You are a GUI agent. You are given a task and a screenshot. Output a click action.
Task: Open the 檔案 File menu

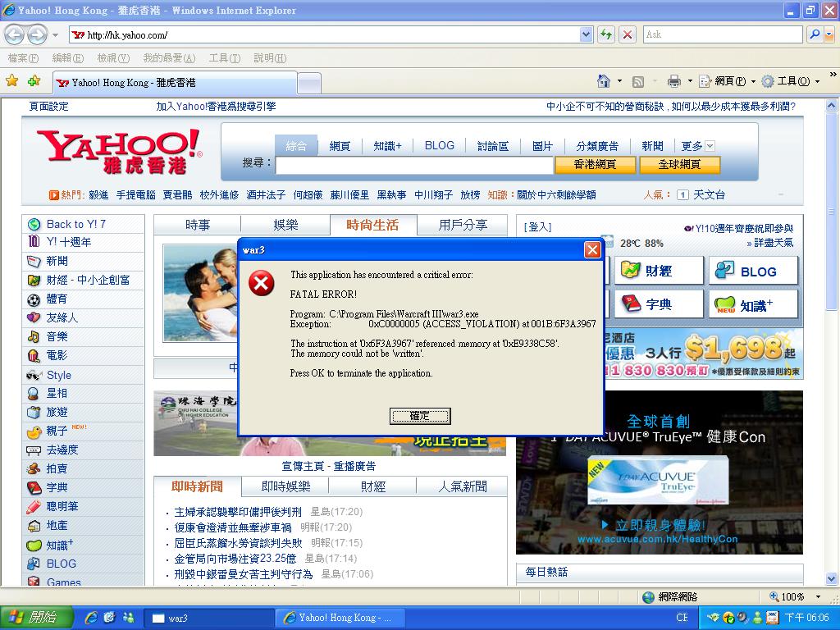(x=23, y=58)
